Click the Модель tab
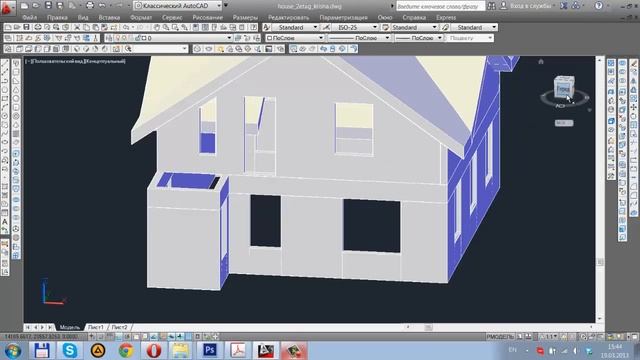Image resolution: width=640 pixels, height=360 pixels. 70,327
